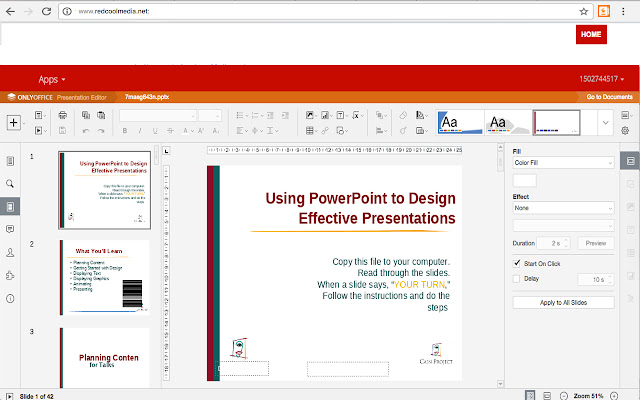
Task: Click the advanced settings gear icon
Action: pos(626,131)
